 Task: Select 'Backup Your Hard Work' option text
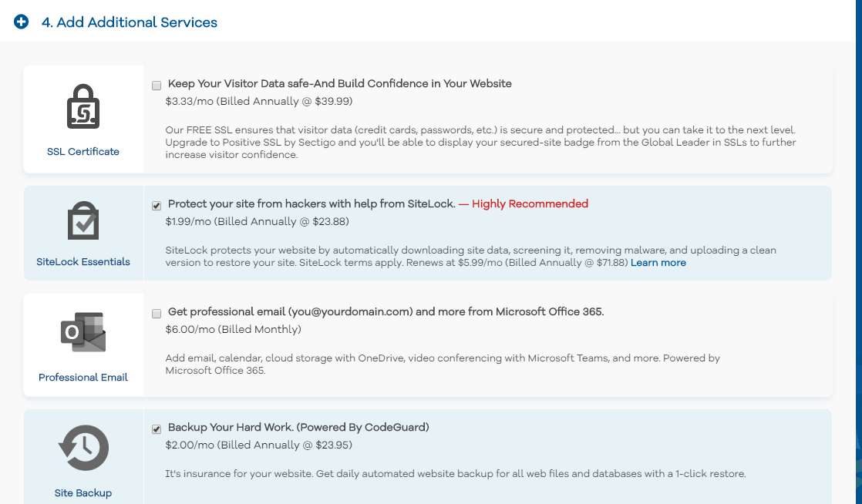click(298, 427)
